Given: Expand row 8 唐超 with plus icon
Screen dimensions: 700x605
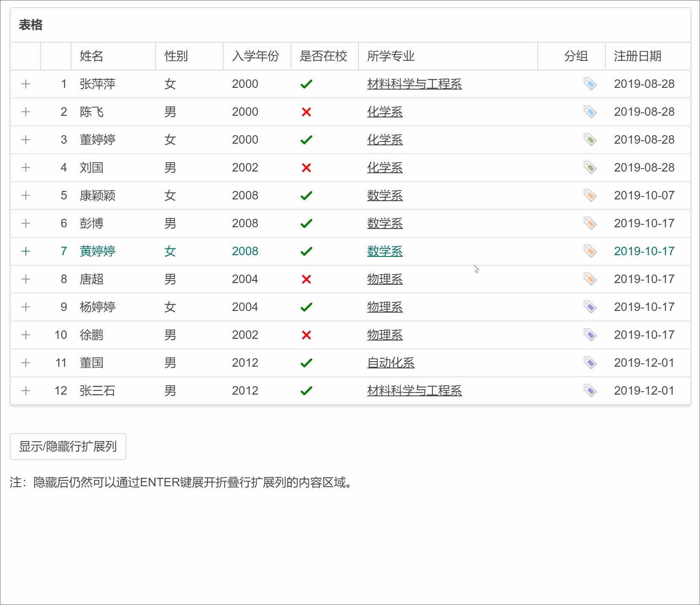Looking at the screenshot, I should coord(26,279).
